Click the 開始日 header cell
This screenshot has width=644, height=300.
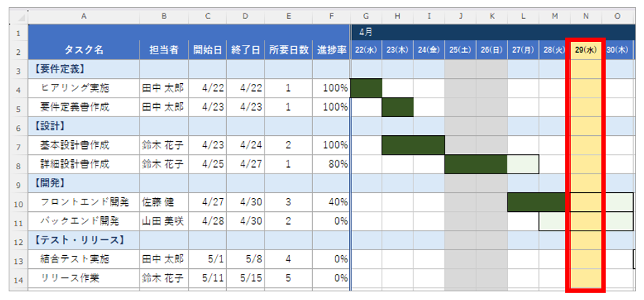pos(207,50)
